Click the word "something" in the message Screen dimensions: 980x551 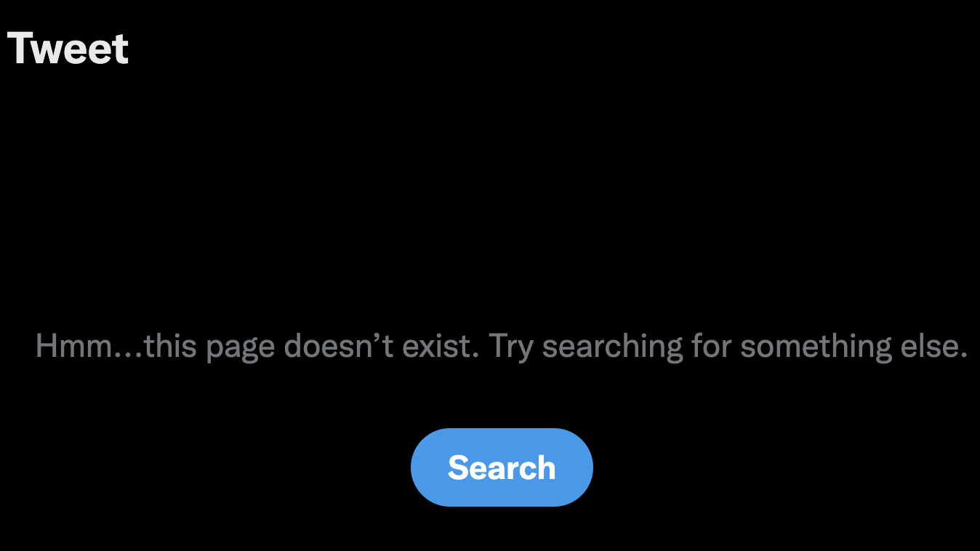point(816,346)
